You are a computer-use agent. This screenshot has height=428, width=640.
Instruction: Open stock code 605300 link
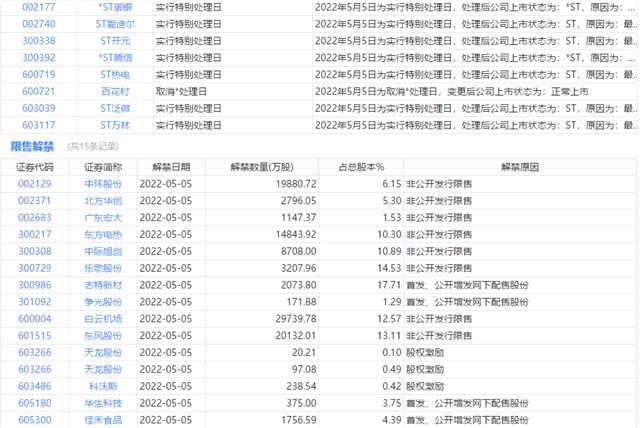(x=35, y=420)
